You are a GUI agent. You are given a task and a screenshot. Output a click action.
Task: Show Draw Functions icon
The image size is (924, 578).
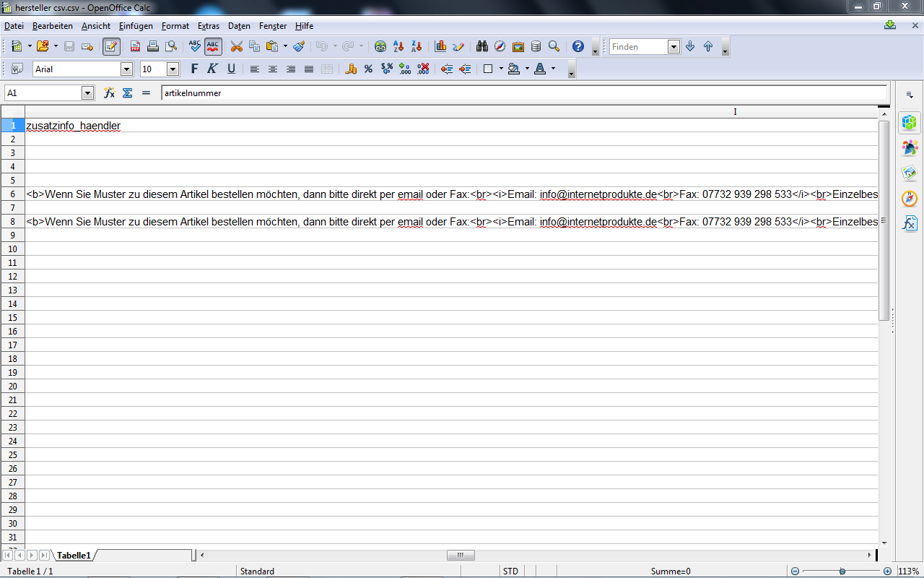(x=458, y=46)
